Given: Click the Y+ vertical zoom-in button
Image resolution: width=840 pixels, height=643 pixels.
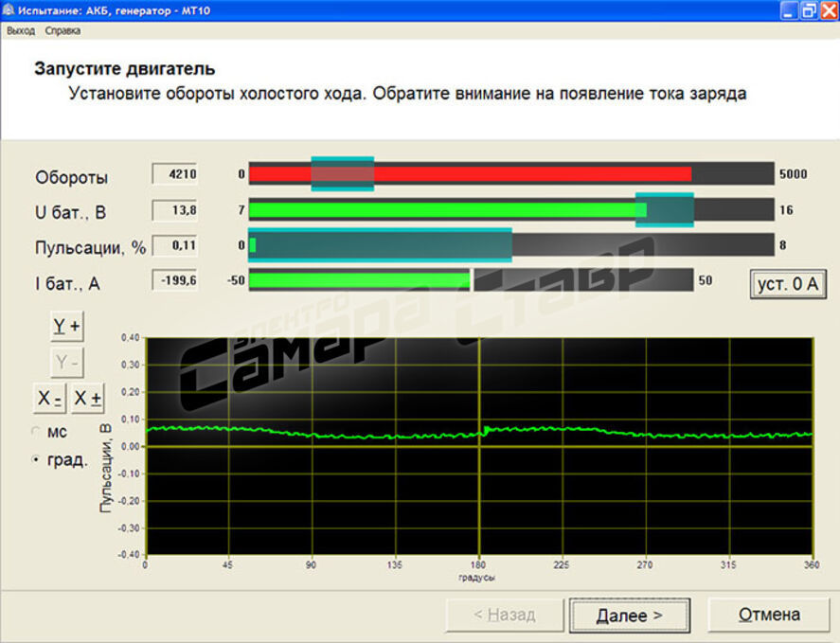Looking at the screenshot, I should click(66, 327).
